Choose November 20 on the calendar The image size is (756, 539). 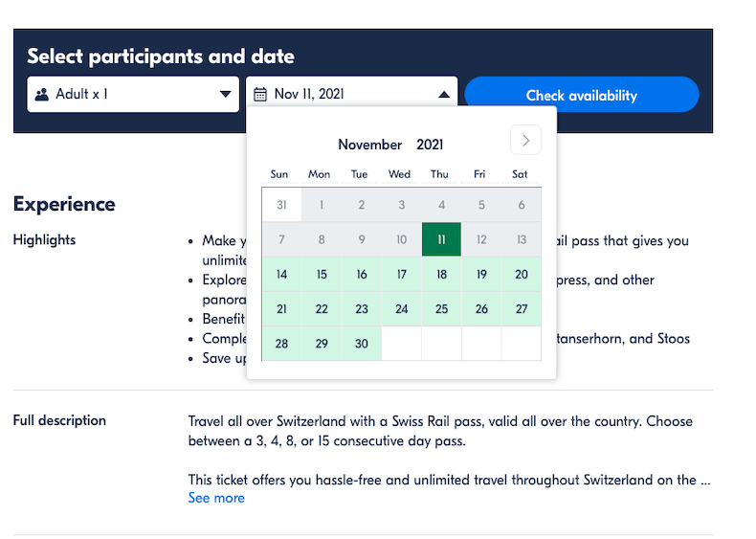[521, 274]
